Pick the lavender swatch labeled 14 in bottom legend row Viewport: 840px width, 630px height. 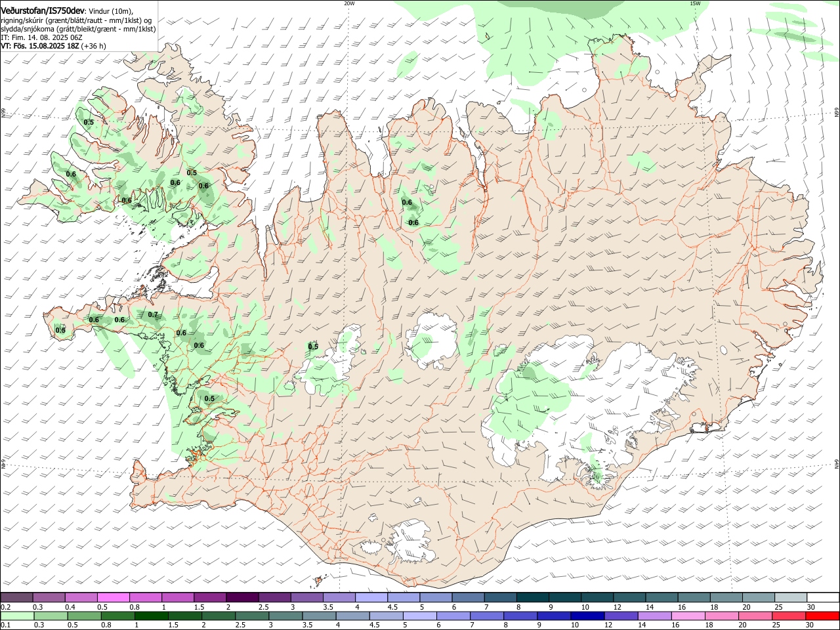point(655,616)
